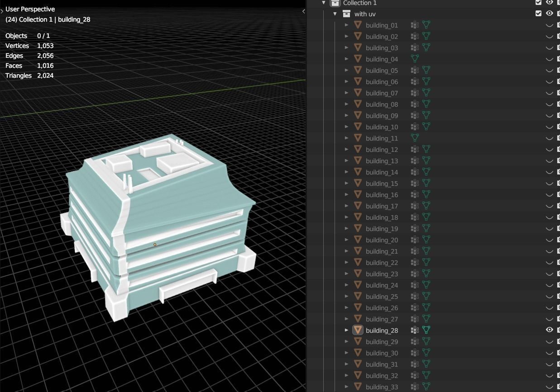Select building_24 in the outliner
This screenshot has width=560, height=392.
tap(382, 285)
